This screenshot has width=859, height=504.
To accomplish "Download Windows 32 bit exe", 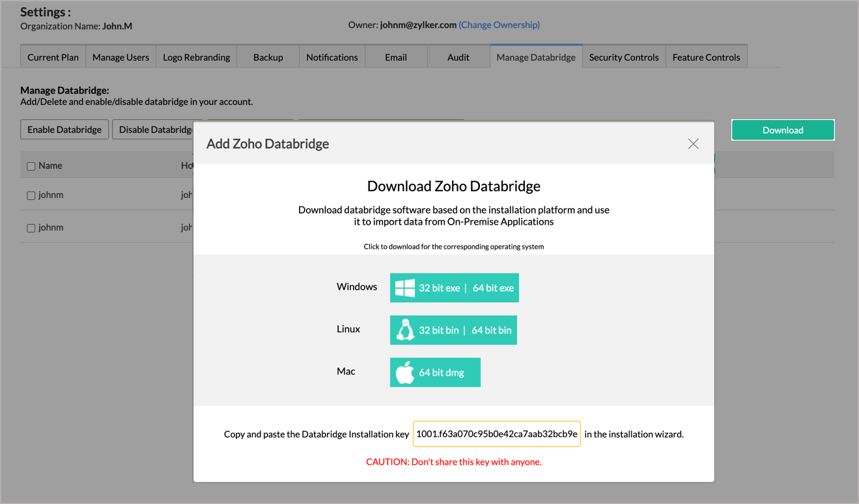I will pyautogui.click(x=439, y=288).
